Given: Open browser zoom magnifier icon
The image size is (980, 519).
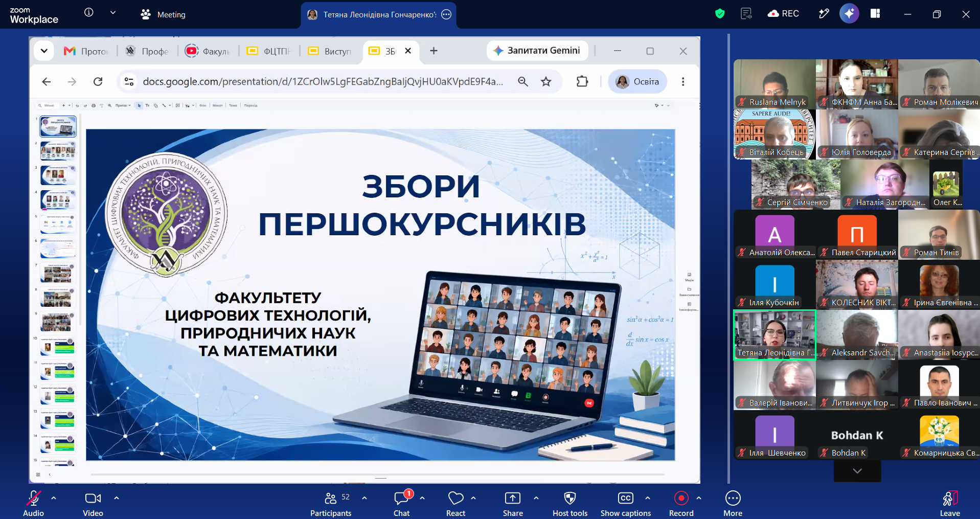Looking at the screenshot, I should pyautogui.click(x=522, y=82).
